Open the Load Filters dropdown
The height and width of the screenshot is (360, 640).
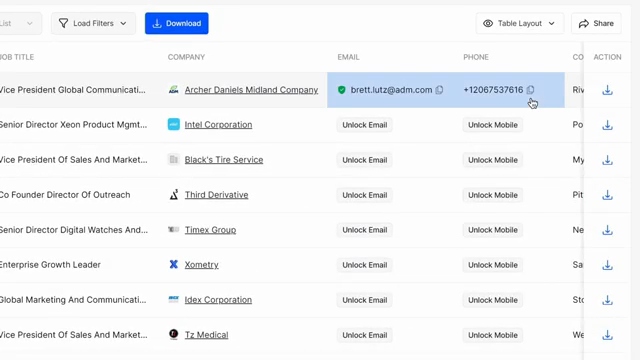click(x=93, y=23)
